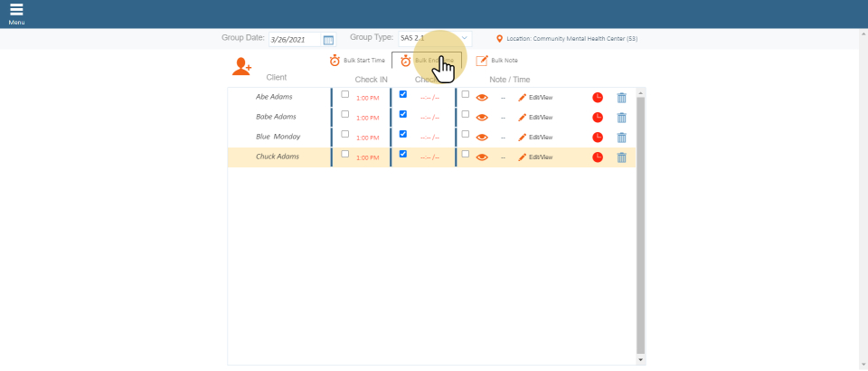This screenshot has height=371, width=868.
Task: Expand the Group Type dropdown
Action: click(x=465, y=38)
